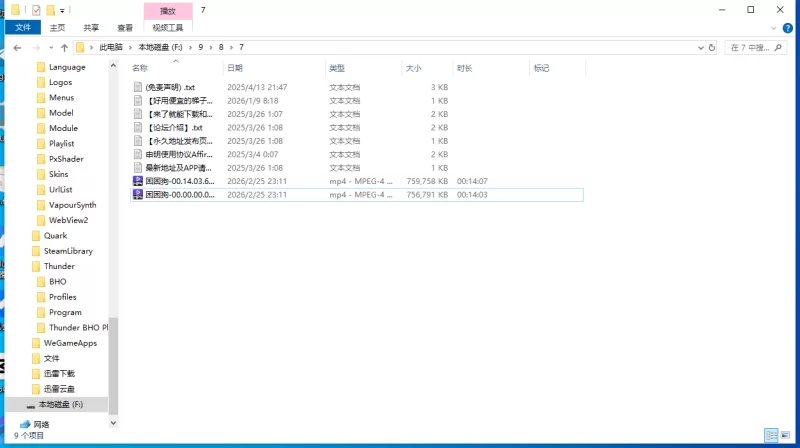
Task: Click the navigation pane scroll down arrow
Action: pyautogui.click(x=113, y=422)
